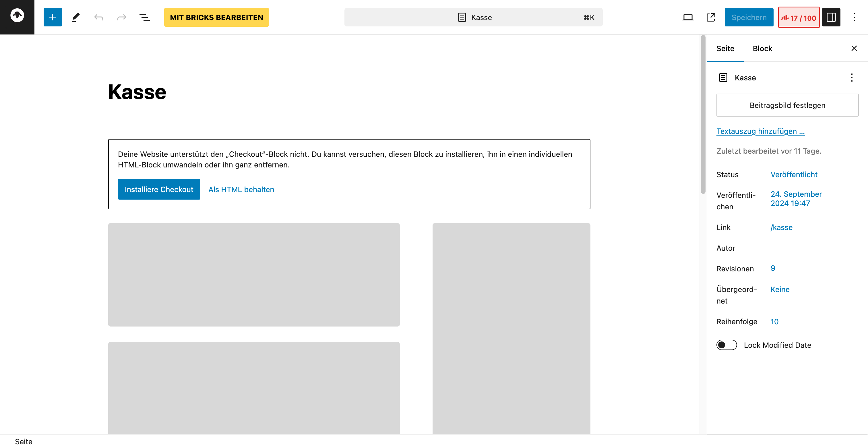868x448 pixels.
Task: Open the editor options three-dot menu
Action: [x=854, y=17]
